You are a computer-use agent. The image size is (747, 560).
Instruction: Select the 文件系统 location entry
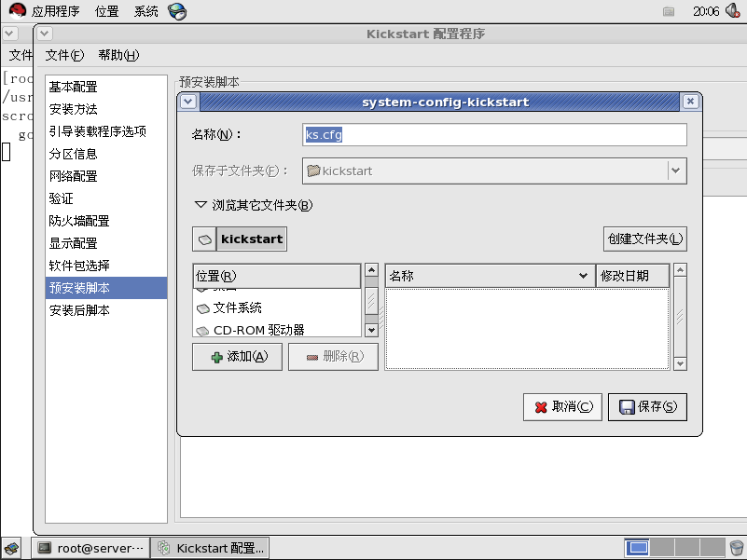pos(277,308)
